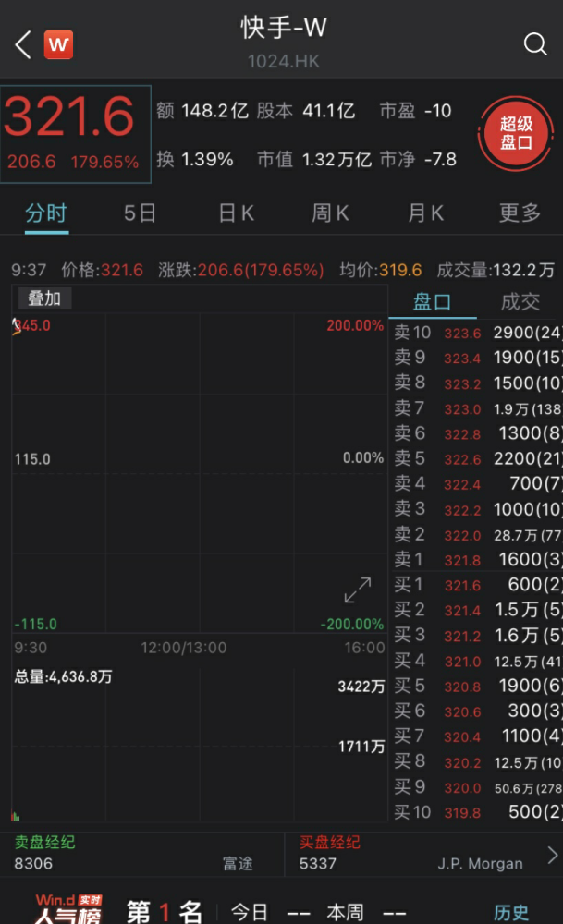Tap the 1024.HK stock code
This screenshot has height=924, width=563.
click(284, 61)
